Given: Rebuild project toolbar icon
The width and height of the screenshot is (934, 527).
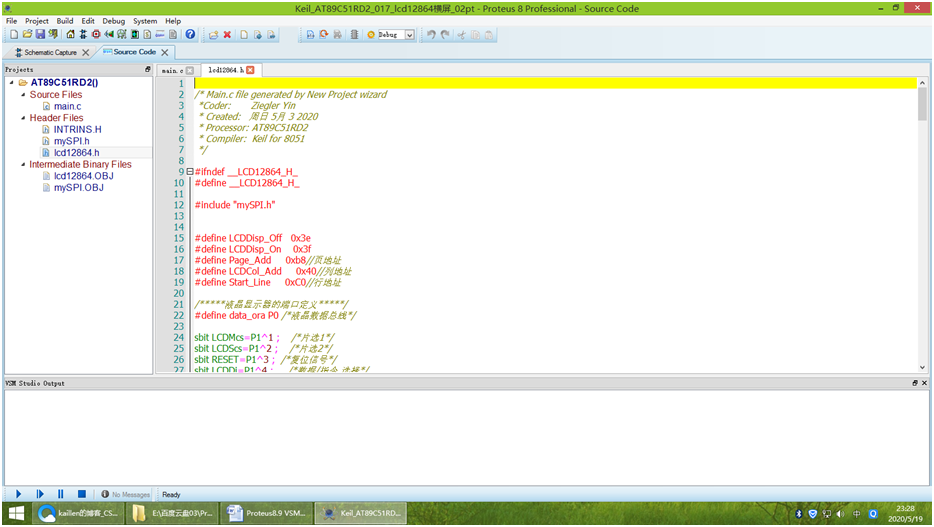Looking at the screenshot, I should click(323, 35).
